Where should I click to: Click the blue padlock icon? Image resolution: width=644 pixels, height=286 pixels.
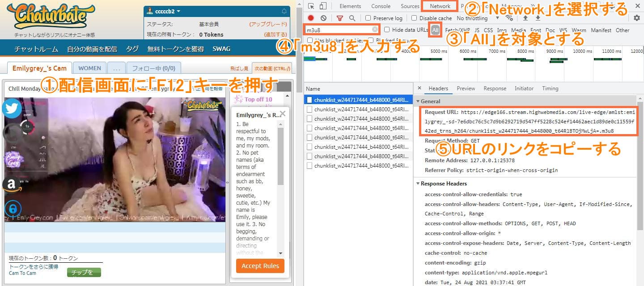(13, 208)
